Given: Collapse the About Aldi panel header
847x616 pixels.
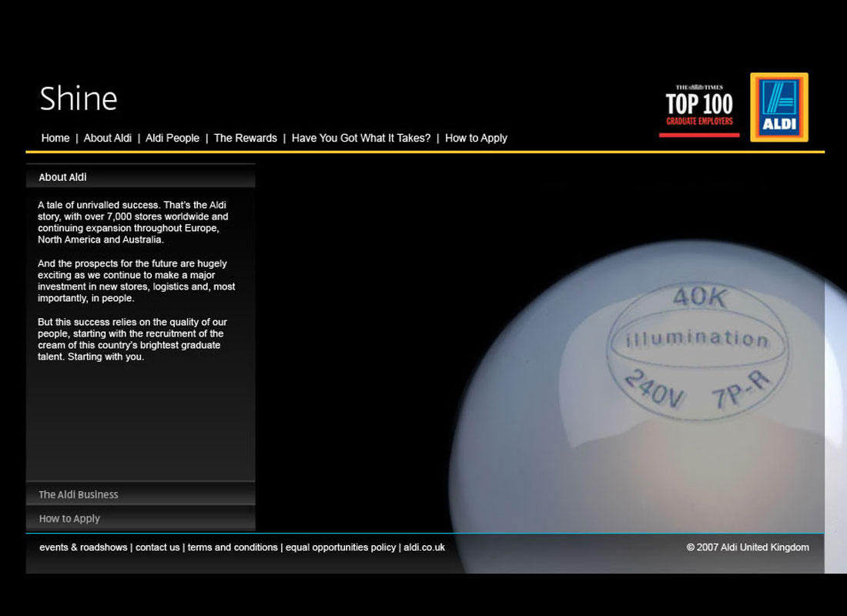Looking at the screenshot, I should (140, 176).
